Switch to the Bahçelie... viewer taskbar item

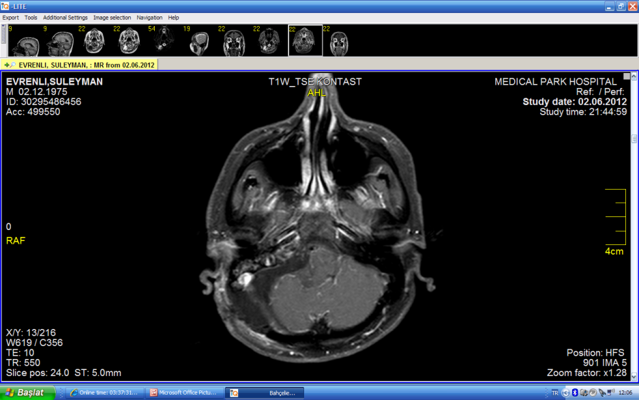(x=264, y=393)
